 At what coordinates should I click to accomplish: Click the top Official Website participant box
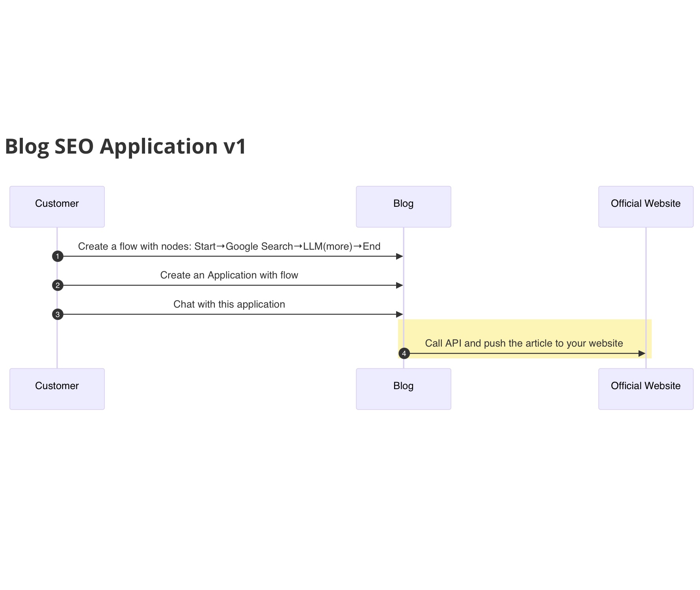[646, 207]
